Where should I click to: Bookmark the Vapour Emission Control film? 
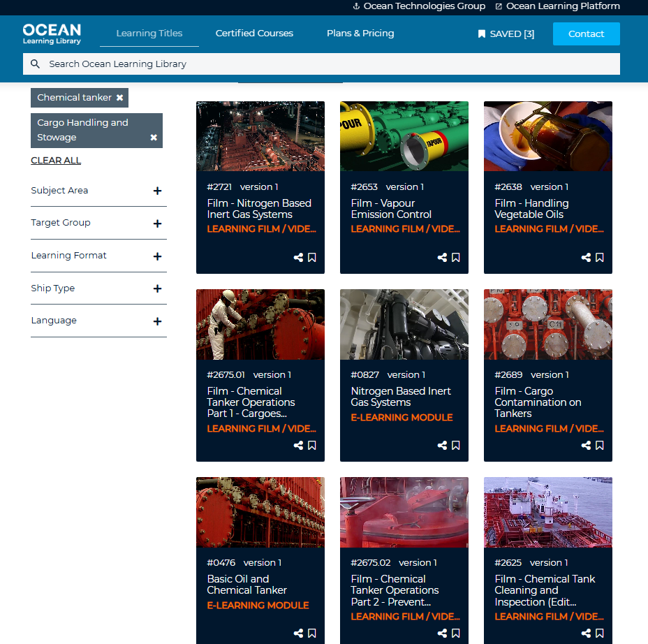pyautogui.click(x=455, y=257)
